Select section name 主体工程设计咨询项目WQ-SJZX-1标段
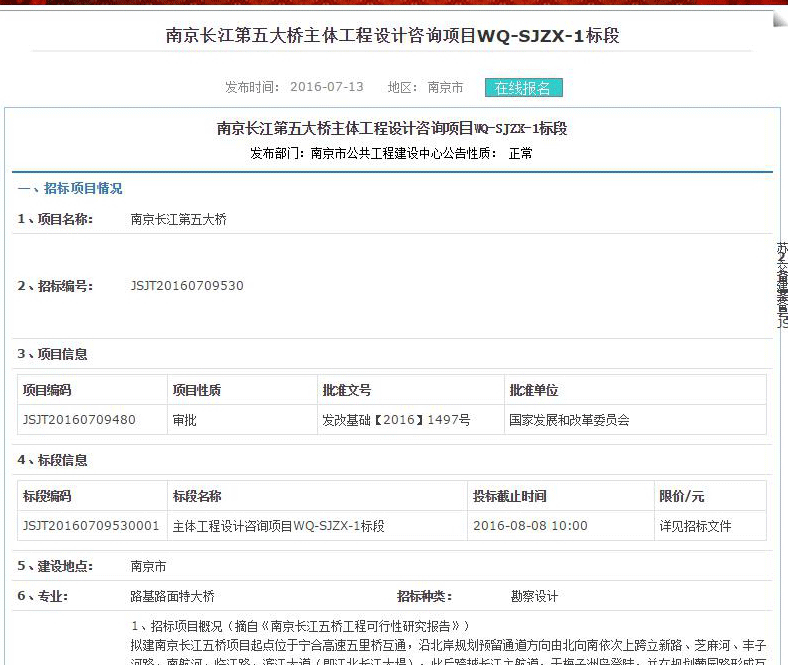 pyautogui.click(x=278, y=526)
